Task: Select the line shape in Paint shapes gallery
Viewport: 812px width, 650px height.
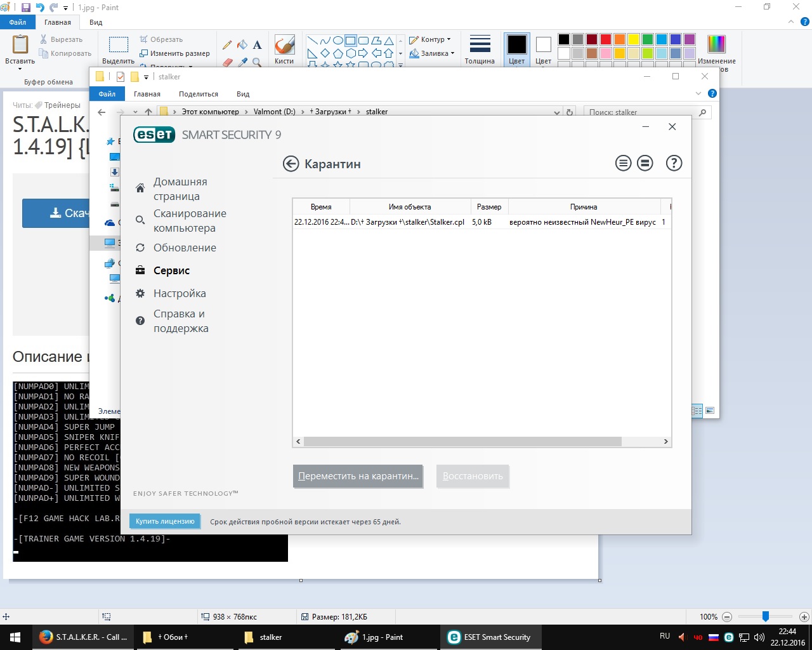Action: coord(312,40)
